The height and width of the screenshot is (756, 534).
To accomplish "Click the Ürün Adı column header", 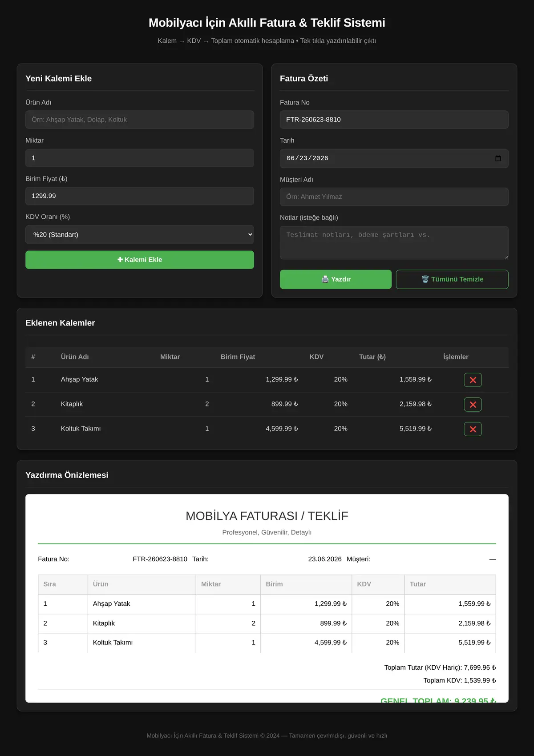I will [x=75, y=357].
